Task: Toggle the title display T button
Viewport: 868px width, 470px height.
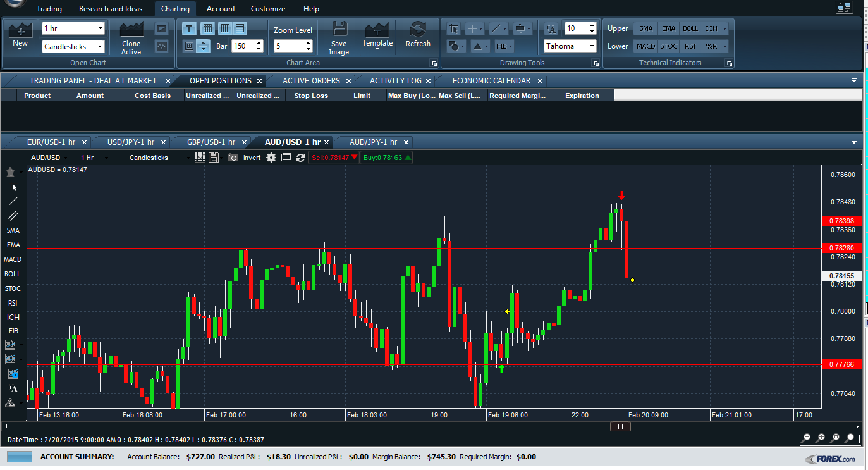Action: [189, 28]
